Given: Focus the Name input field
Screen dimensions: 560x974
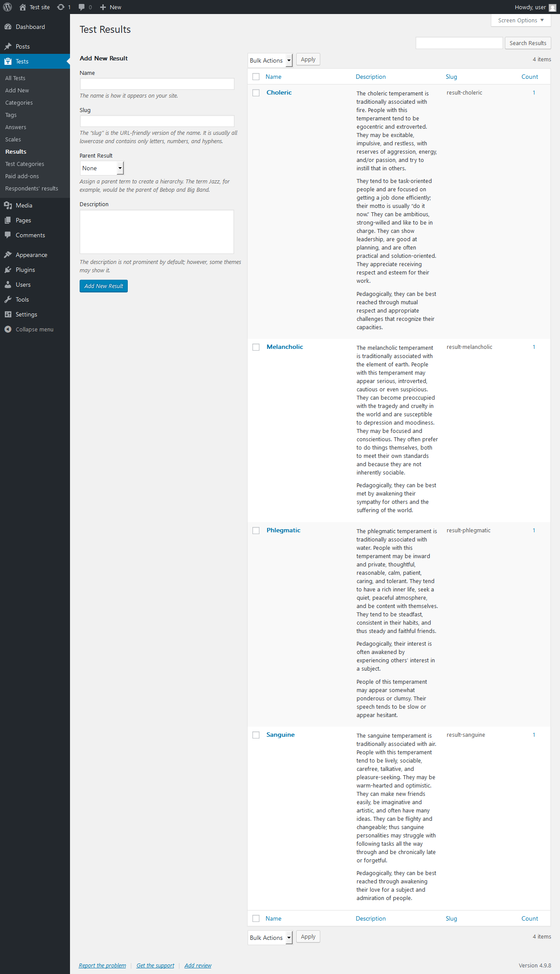Looking at the screenshot, I should pyautogui.click(x=157, y=84).
